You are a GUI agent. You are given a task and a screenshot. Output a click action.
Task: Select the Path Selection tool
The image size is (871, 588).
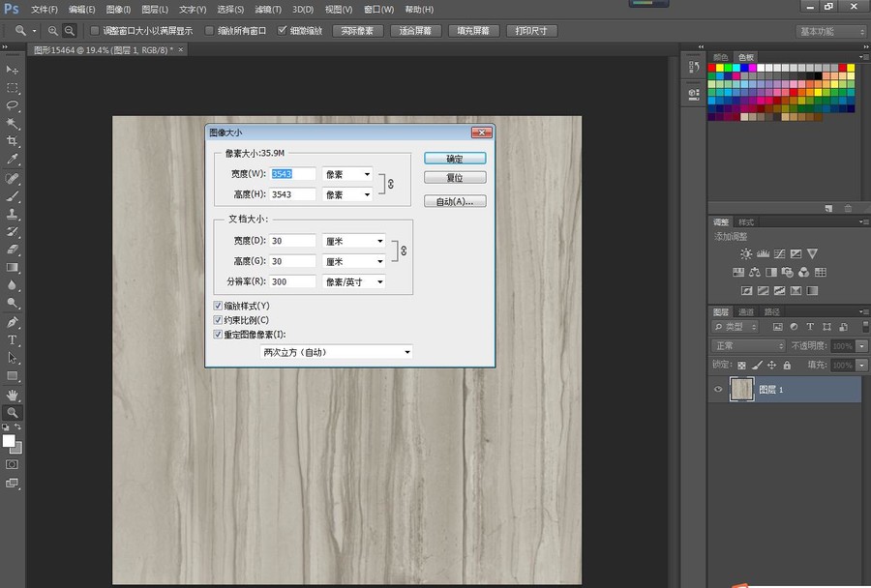[12, 358]
